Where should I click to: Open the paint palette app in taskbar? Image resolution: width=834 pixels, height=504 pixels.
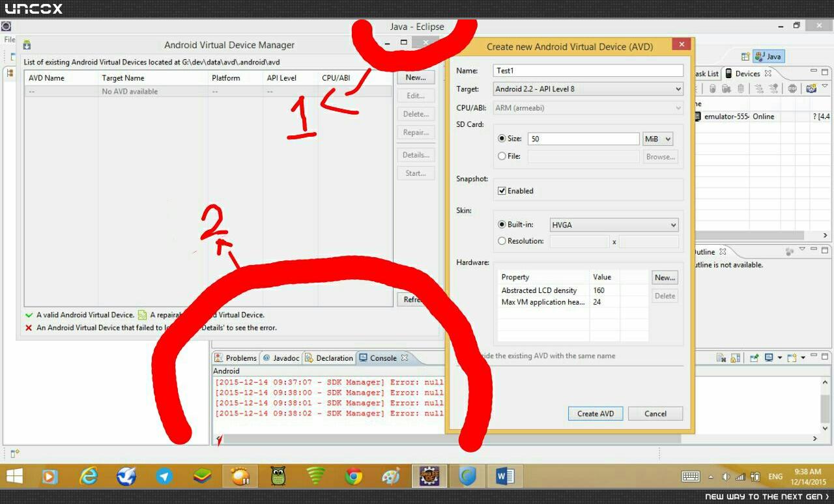click(391, 477)
